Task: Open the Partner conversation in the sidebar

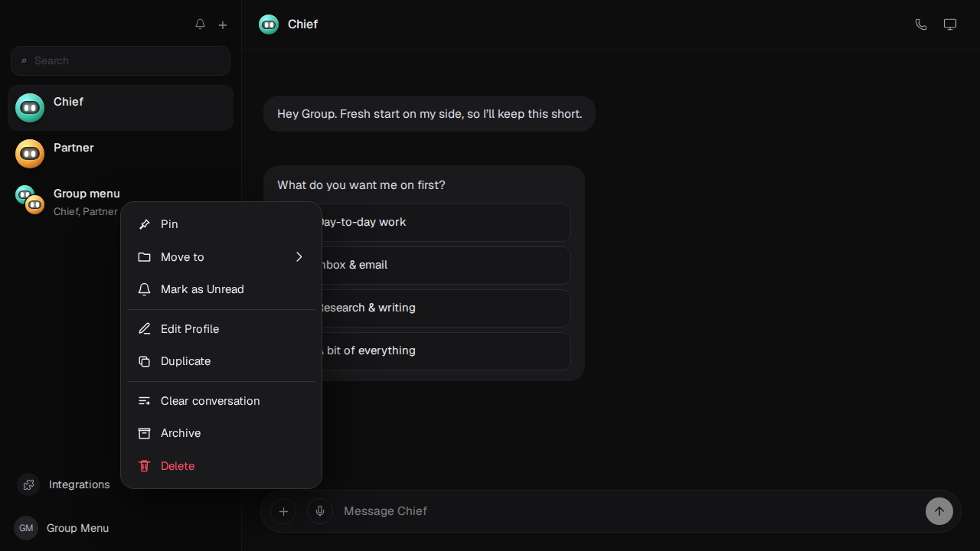Action: (120, 154)
